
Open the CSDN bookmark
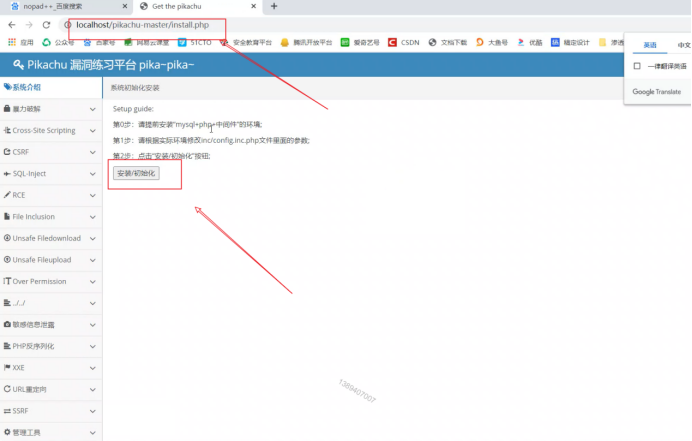coord(404,42)
